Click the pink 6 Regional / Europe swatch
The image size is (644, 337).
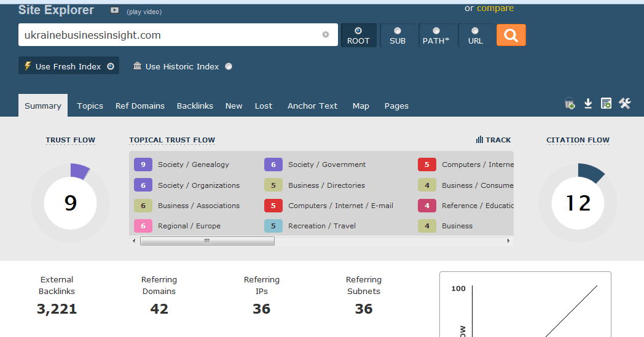[x=143, y=226]
